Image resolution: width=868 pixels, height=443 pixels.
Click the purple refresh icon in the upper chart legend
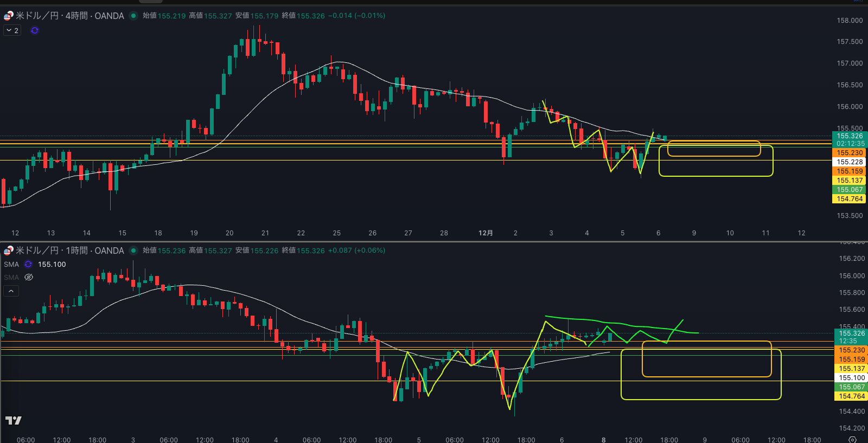click(x=35, y=30)
